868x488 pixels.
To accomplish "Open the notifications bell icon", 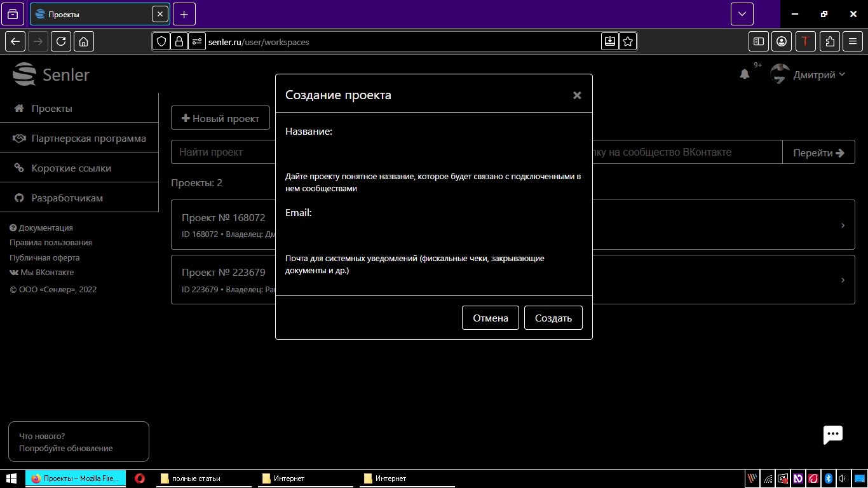I will click(745, 74).
